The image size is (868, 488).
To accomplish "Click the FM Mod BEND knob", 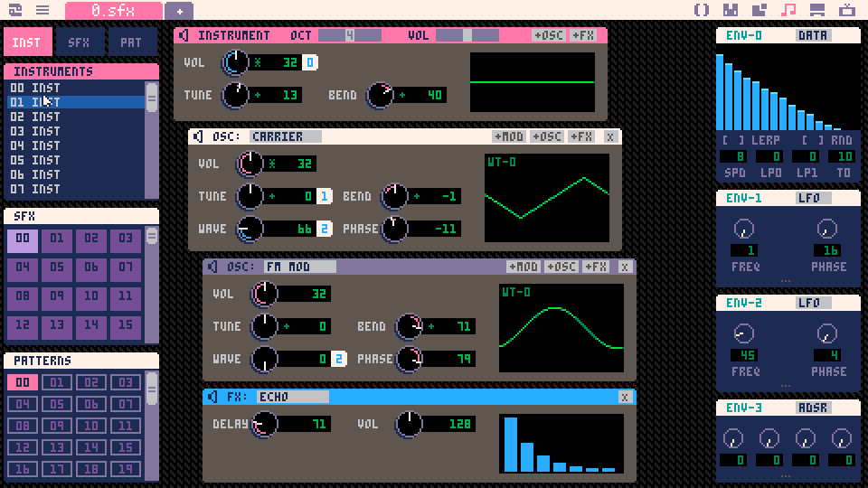I will click(409, 326).
